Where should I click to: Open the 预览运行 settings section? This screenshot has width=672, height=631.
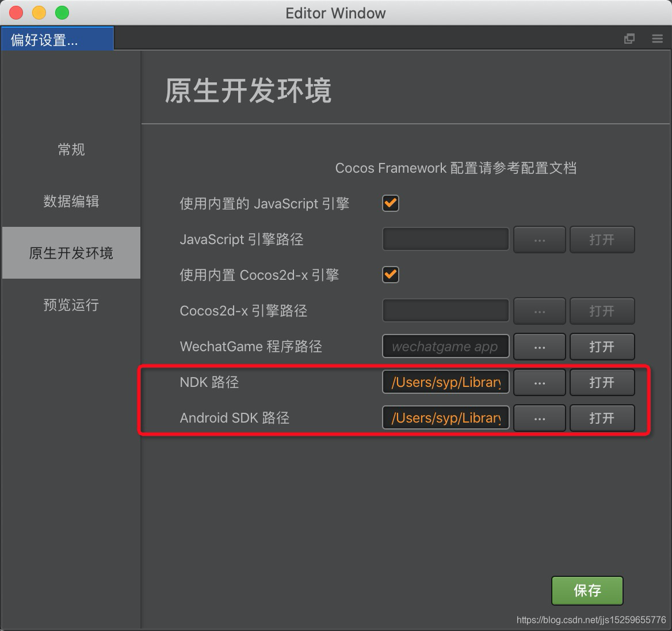pos(71,305)
